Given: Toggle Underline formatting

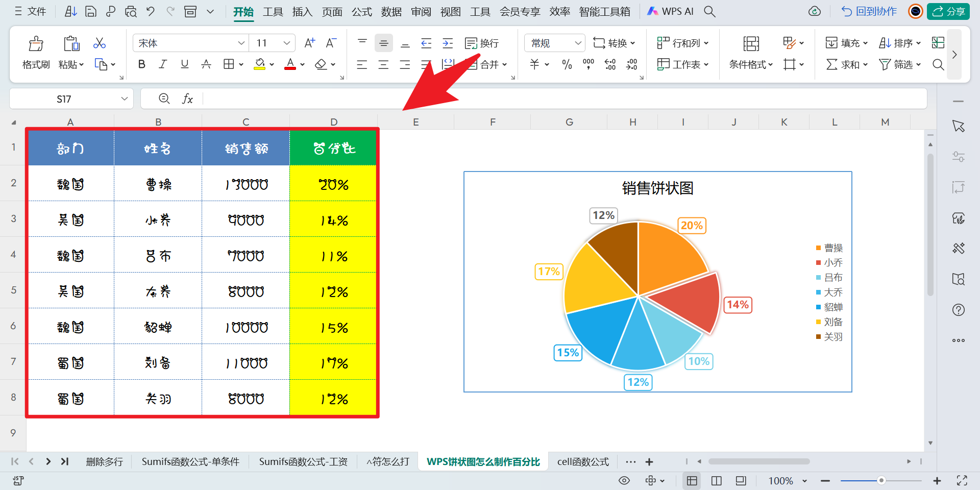Looking at the screenshot, I should click(x=185, y=64).
